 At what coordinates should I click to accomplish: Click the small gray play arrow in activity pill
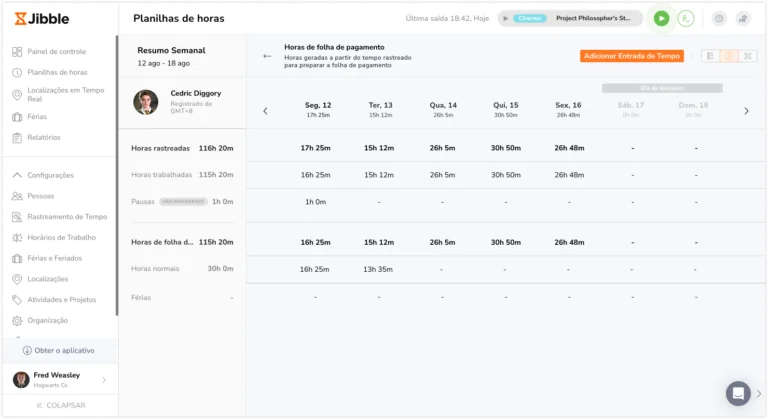coord(505,19)
